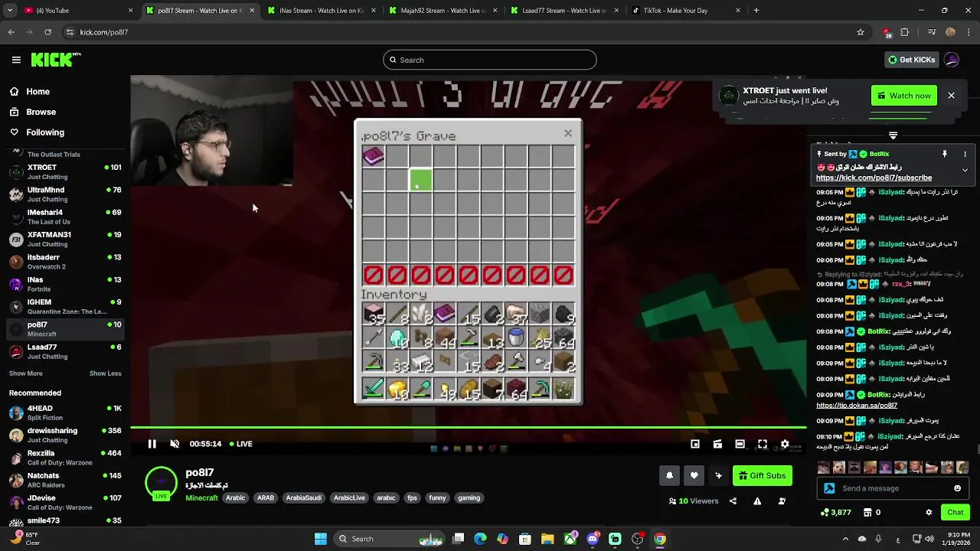
Task: Bookmark this page with the star
Action: tap(861, 32)
